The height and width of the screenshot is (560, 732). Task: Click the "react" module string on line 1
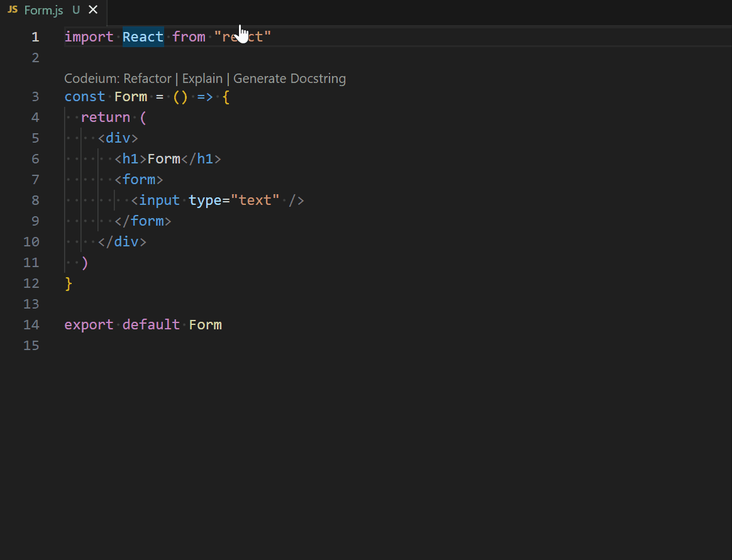point(243,36)
